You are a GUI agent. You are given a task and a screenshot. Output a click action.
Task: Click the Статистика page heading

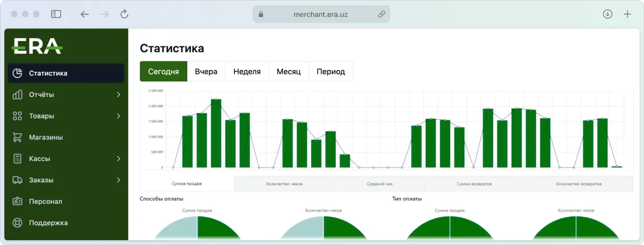pyautogui.click(x=172, y=48)
